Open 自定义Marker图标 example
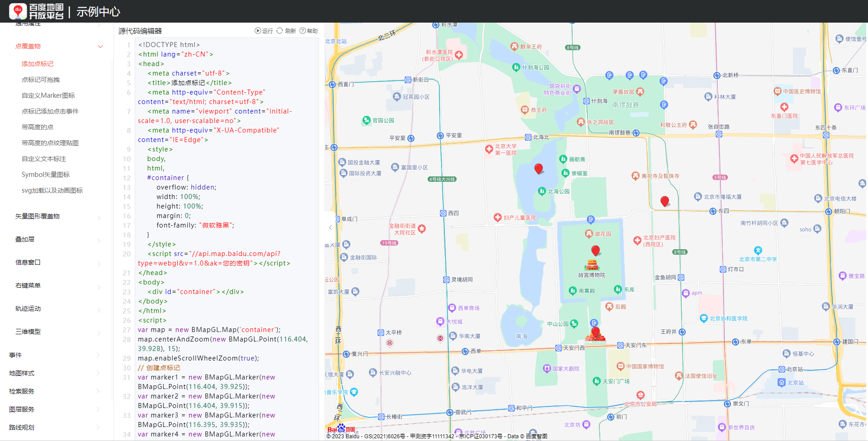The height and width of the screenshot is (441, 868). click(x=48, y=95)
